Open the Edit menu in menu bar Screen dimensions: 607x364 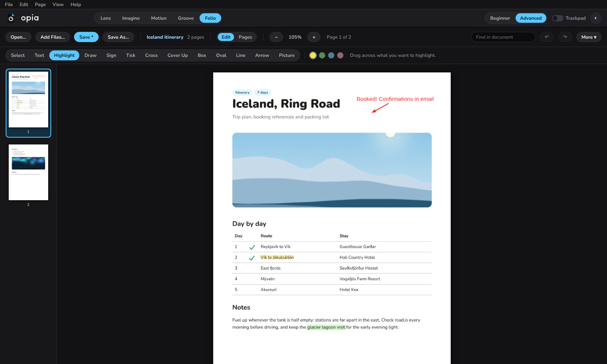tap(24, 5)
